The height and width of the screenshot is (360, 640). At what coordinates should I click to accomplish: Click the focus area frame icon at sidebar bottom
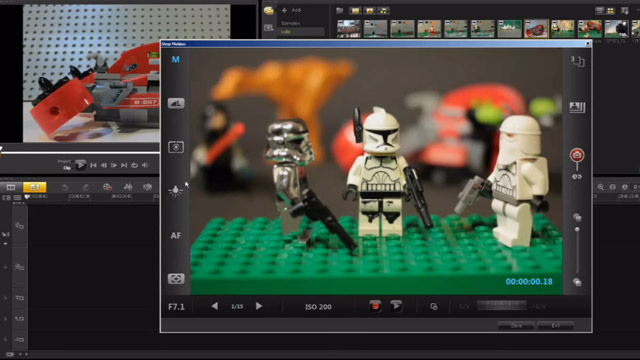click(x=176, y=279)
